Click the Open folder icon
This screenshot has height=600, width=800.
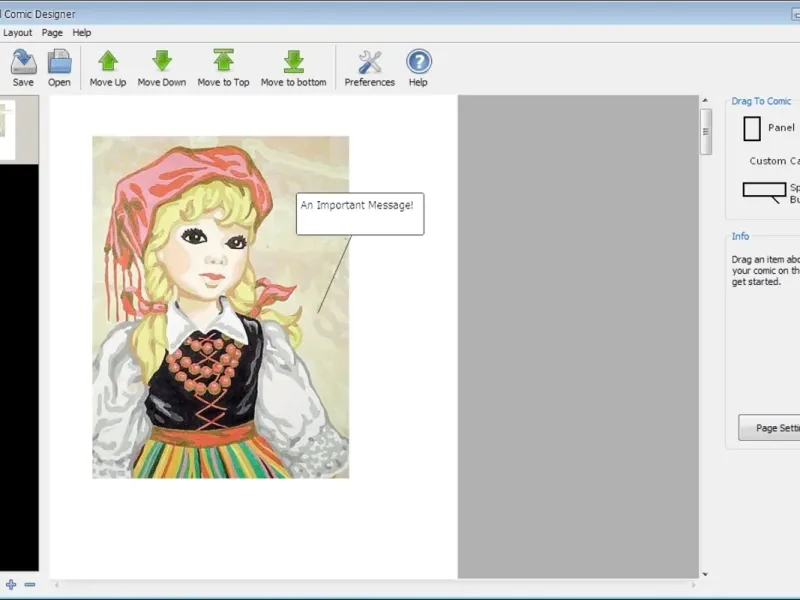[59, 62]
